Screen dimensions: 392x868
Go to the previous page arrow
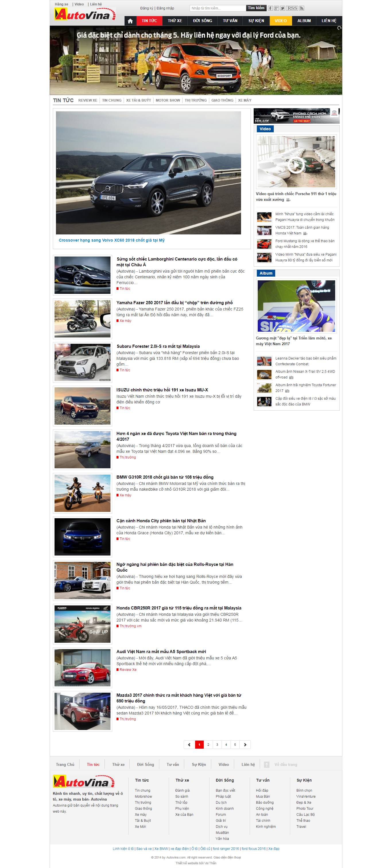click(x=189, y=744)
